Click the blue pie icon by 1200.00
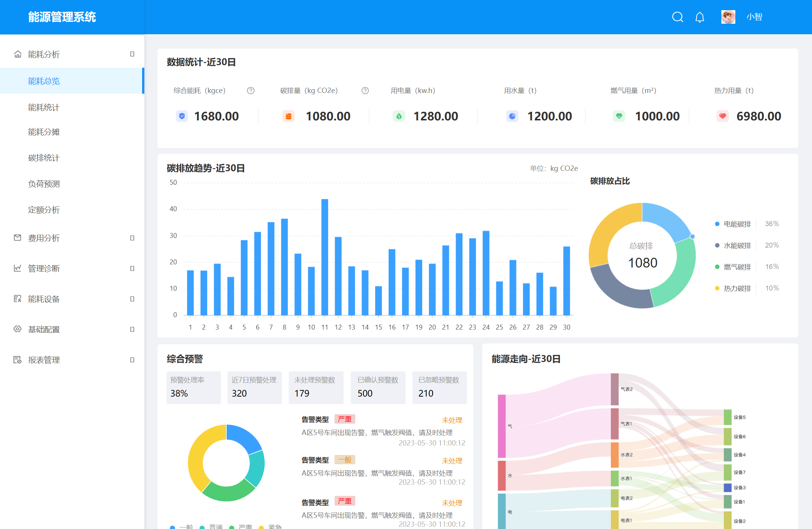This screenshot has height=529, width=812. point(512,116)
